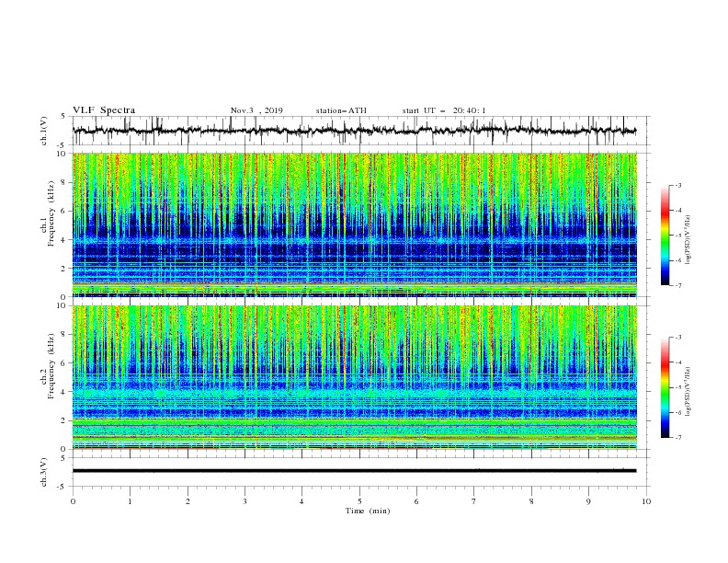Image resolution: width=728 pixels, height=563 pixels.
Task: Click the "-7" label on upper color bar
Action: pyautogui.click(x=678, y=285)
